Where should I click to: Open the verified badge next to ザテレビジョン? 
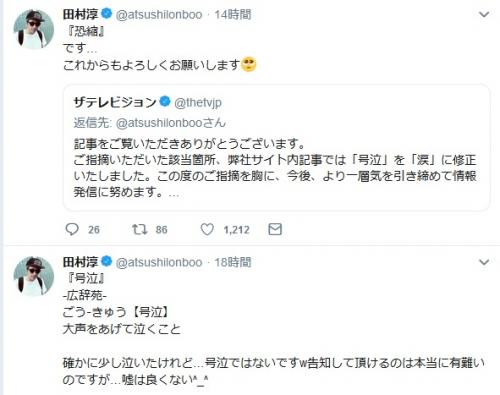tap(165, 102)
